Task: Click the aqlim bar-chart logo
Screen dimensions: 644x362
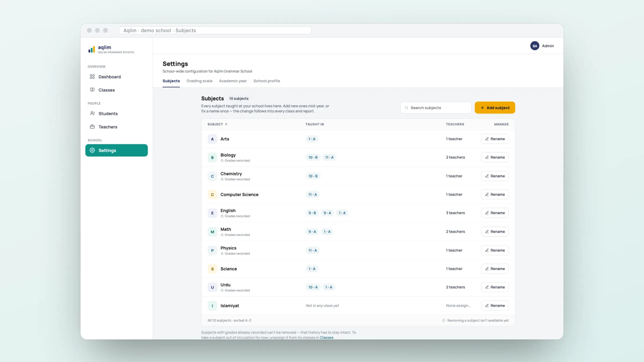Action: point(92,50)
